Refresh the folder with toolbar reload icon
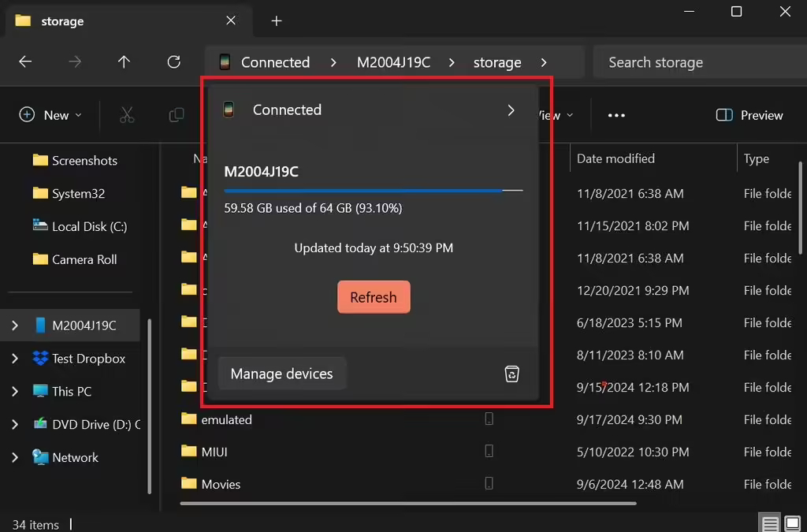 (174, 62)
